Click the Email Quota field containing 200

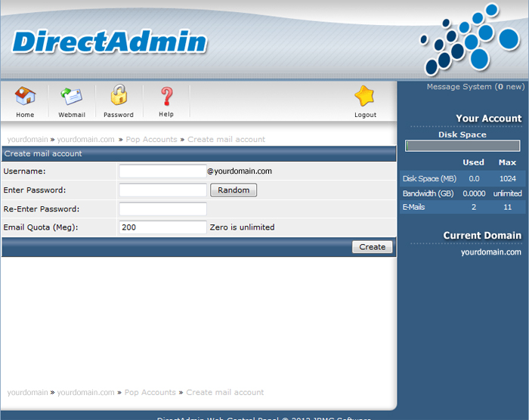tap(163, 227)
